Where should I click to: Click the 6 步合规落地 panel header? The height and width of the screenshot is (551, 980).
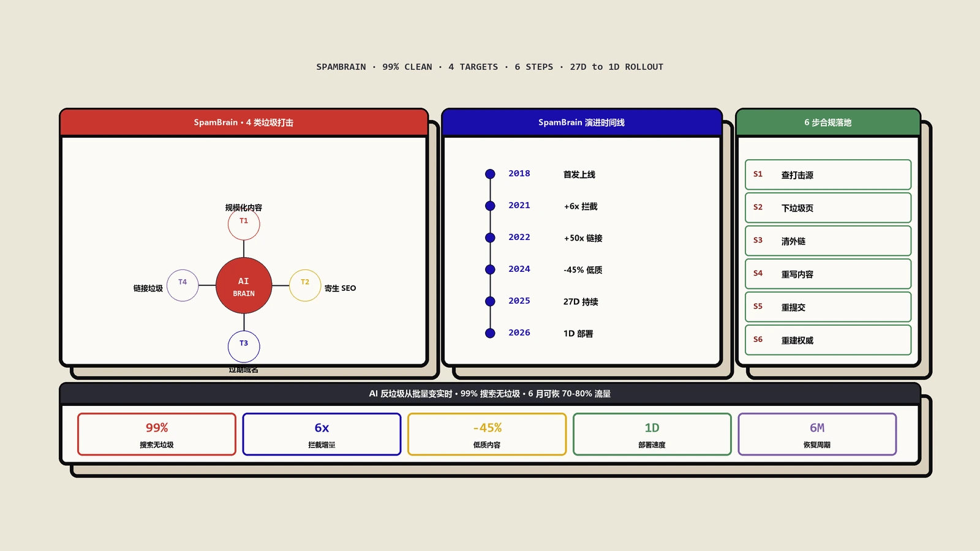click(828, 122)
